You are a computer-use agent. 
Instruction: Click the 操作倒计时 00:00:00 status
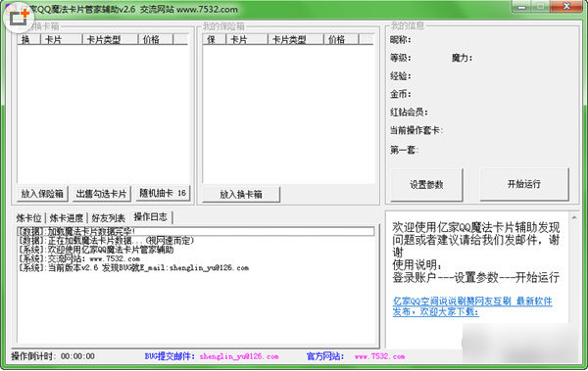click(53, 356)
